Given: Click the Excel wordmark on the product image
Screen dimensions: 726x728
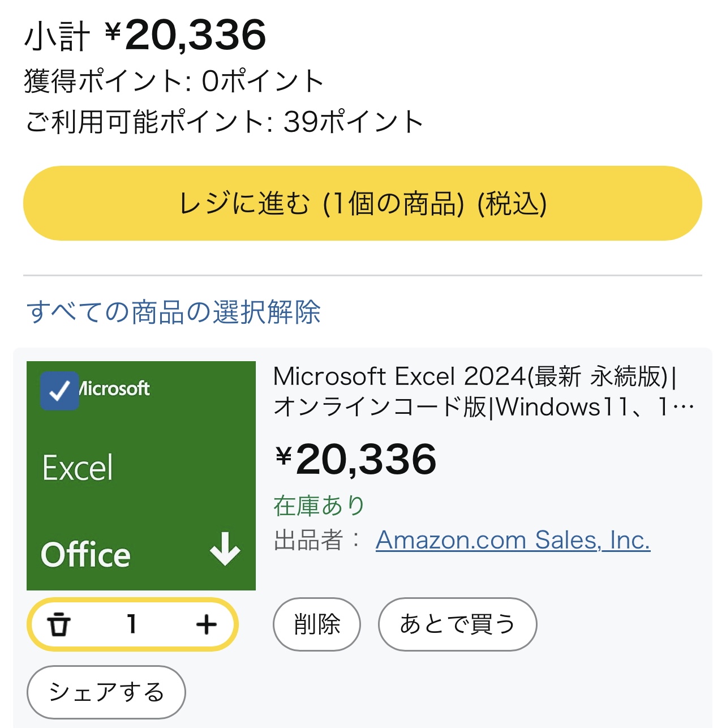Looking at the screenshot, I should 78,468.
